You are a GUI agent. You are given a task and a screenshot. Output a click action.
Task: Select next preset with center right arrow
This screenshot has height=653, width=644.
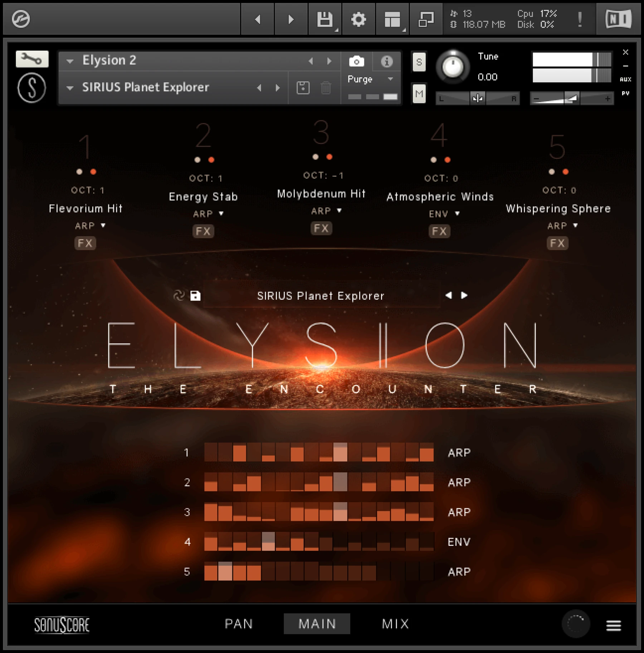[464, 295]
